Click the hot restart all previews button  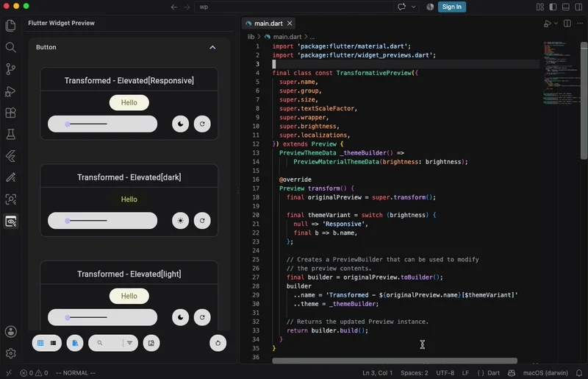(x=218, y=343)
